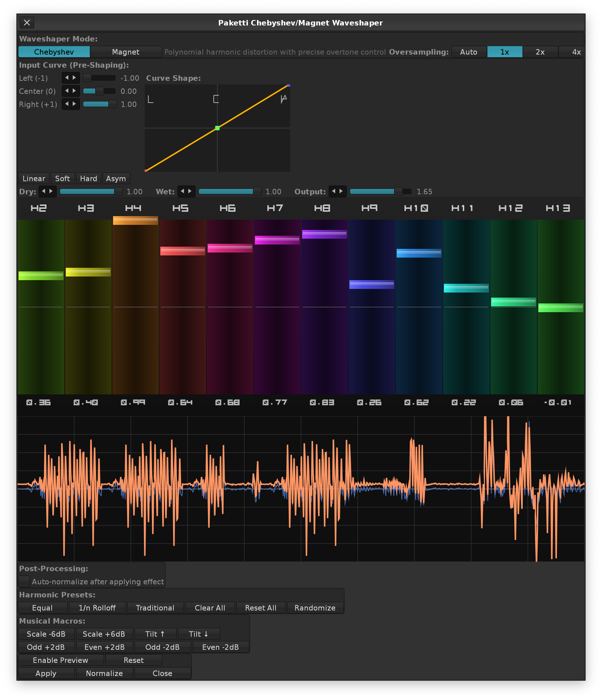Click the green center point on curve
This screenshot has width=602, height=700.
point(217,128)
